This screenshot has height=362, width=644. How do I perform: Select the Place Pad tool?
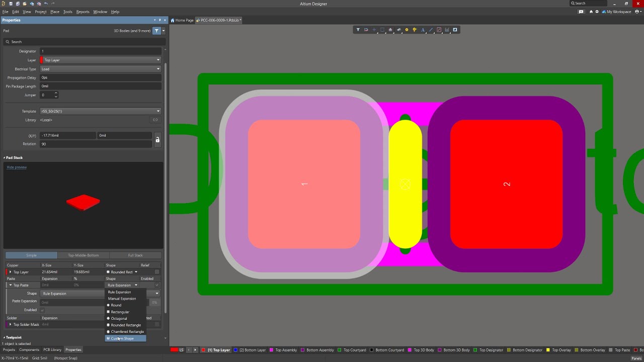click(x=407, y=30)
